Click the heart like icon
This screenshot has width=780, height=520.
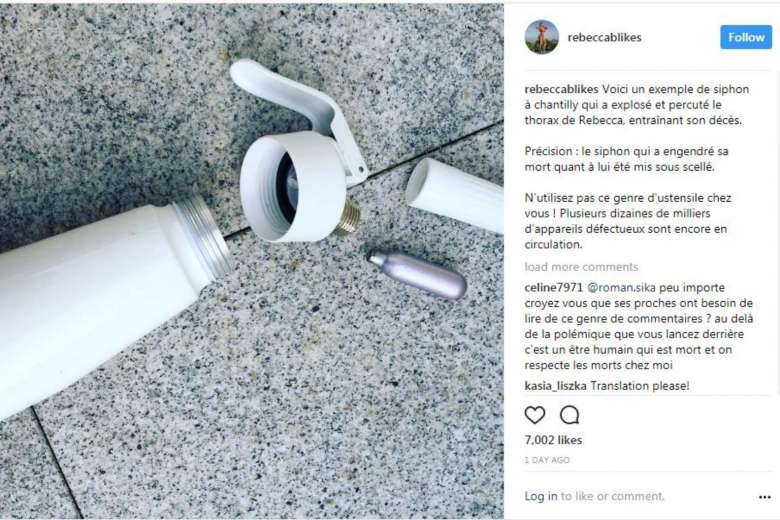coord(535,415)
